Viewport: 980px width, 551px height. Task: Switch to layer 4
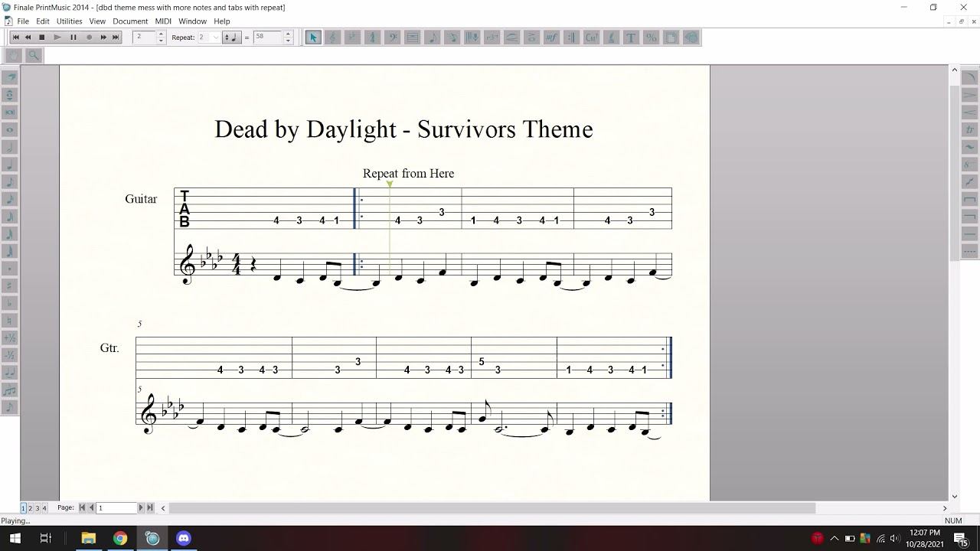pos(44,508)
